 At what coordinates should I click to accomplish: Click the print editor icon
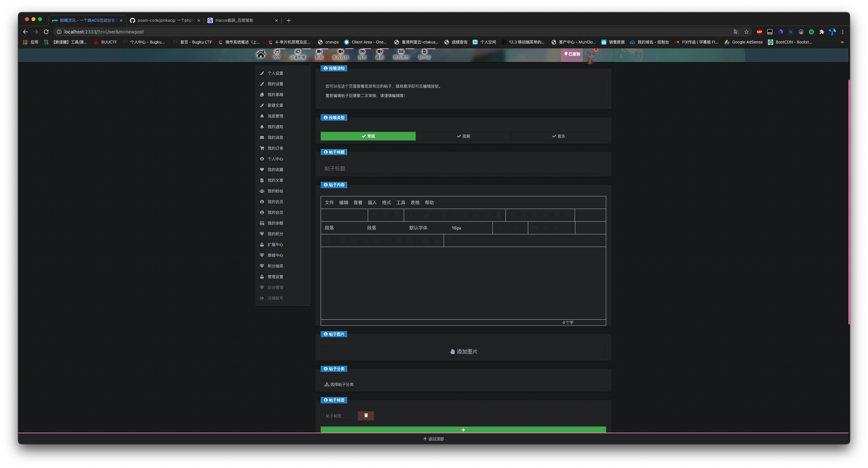(426, 241)
